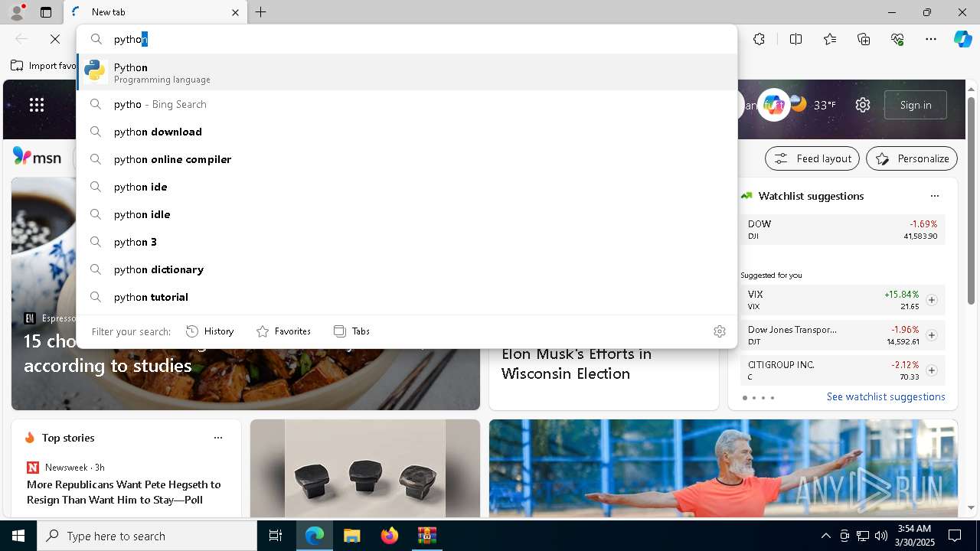Click the taskbar search box
The width and height of the screenshot is (980, 551).
click(x=147, y=536)
